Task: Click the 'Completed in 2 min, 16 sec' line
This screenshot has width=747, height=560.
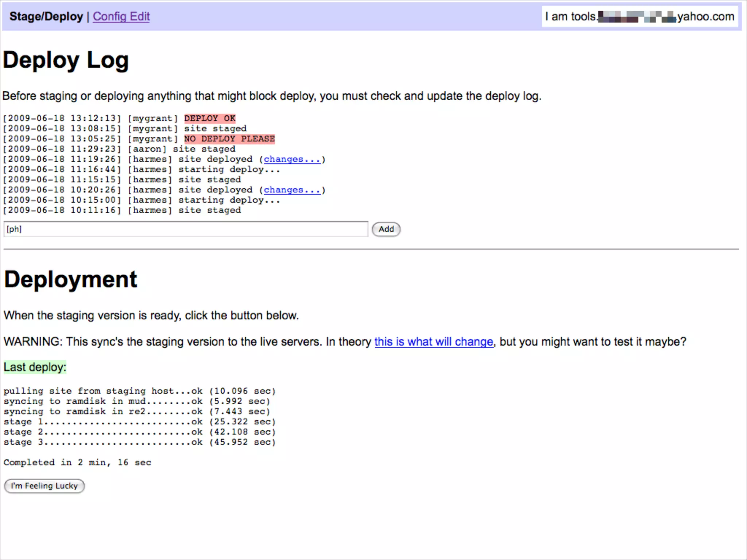Action: point(77,463)
